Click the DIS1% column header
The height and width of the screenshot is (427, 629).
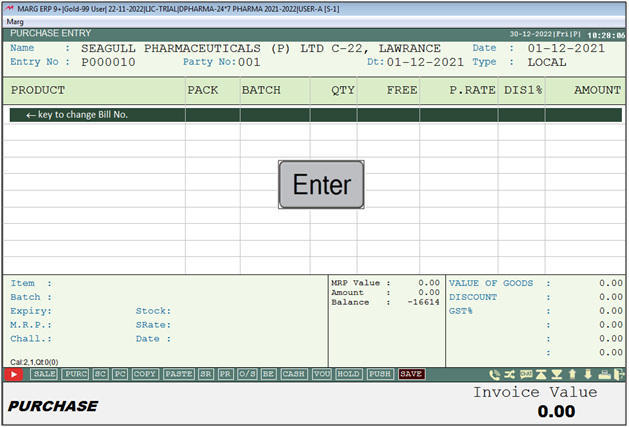click(523, 90)
